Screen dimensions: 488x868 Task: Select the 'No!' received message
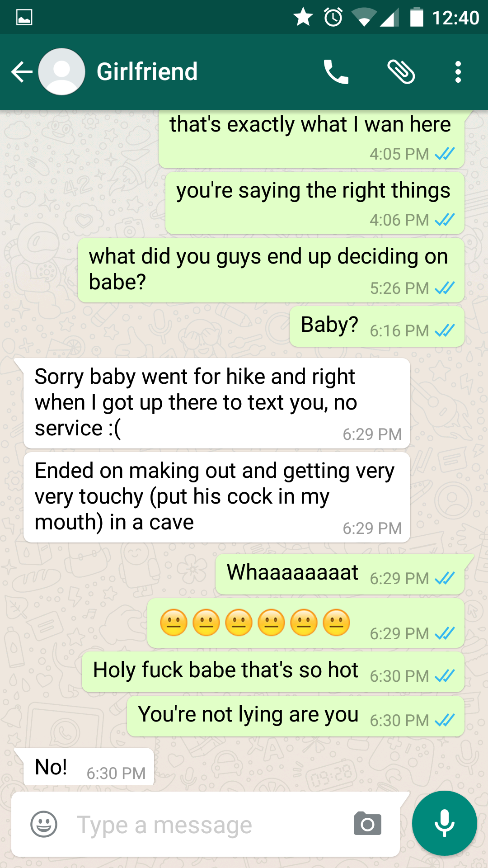[x=89, y=767]
